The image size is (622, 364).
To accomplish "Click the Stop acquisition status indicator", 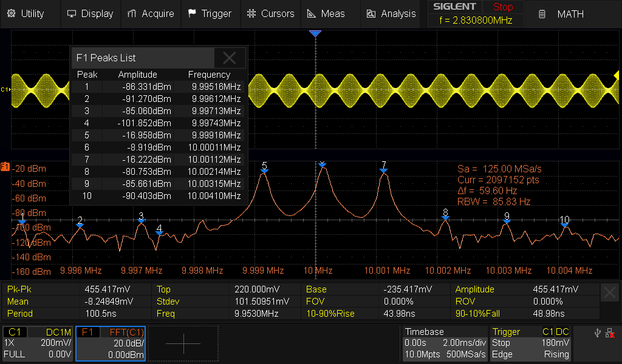I will pos(502,7).
